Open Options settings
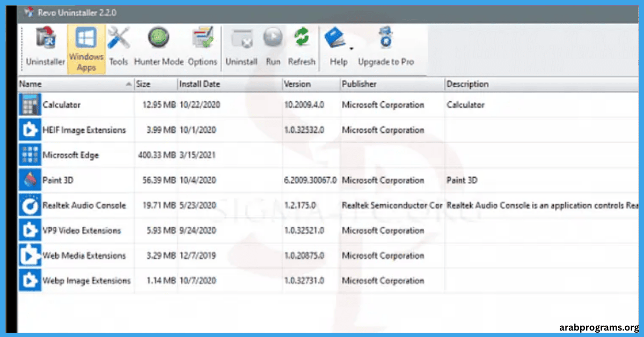The image size is (644, 337). (202, 48)
